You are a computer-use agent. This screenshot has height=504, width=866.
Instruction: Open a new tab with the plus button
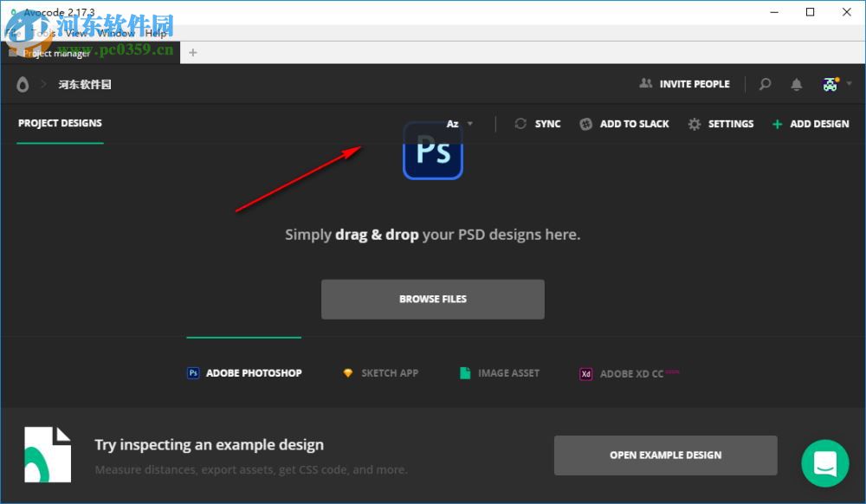[x=191, y=52]
